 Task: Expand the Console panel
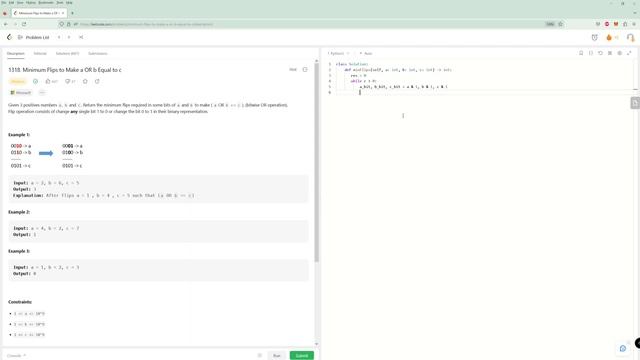[x=16, y=356]
